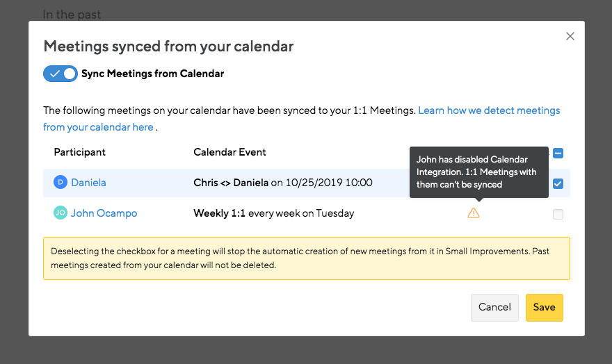Open John Ocampo's participant profile link

(x=104, y=213)
